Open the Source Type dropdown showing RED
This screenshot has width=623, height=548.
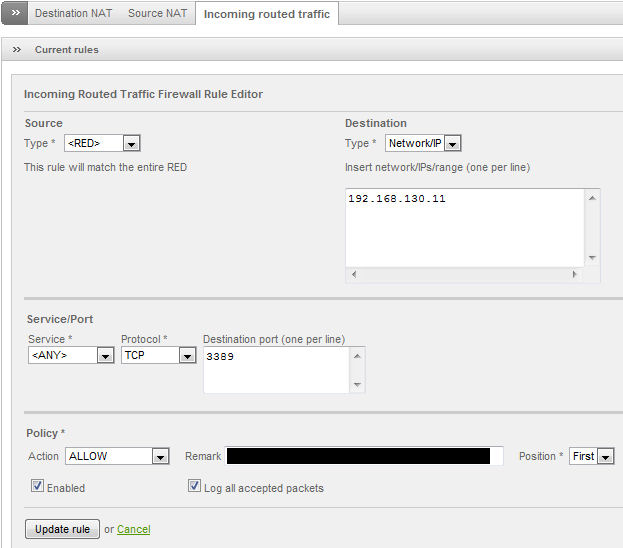coord(102,143)
